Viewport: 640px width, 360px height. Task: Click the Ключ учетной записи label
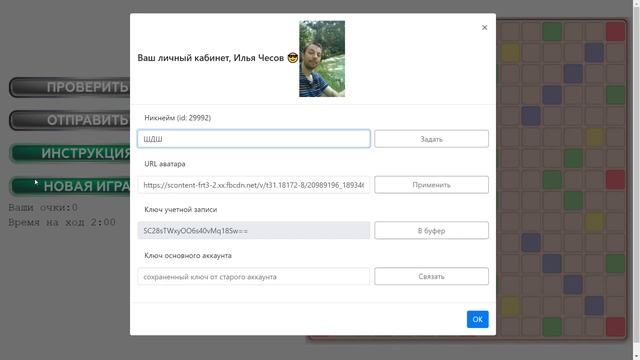pyautogui.click(x=180, y=209)
